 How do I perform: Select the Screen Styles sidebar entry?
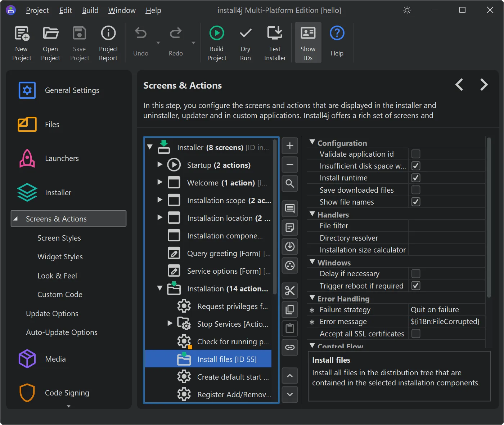(x=59, y=238)
